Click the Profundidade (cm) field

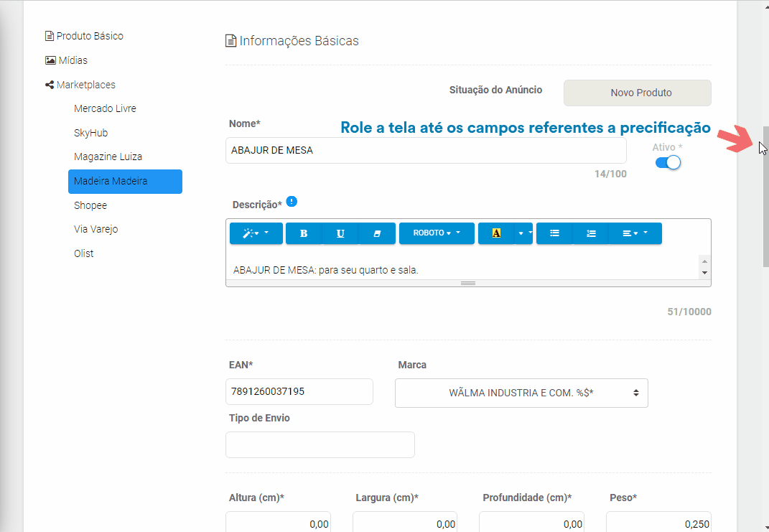(x=531, y=522)
